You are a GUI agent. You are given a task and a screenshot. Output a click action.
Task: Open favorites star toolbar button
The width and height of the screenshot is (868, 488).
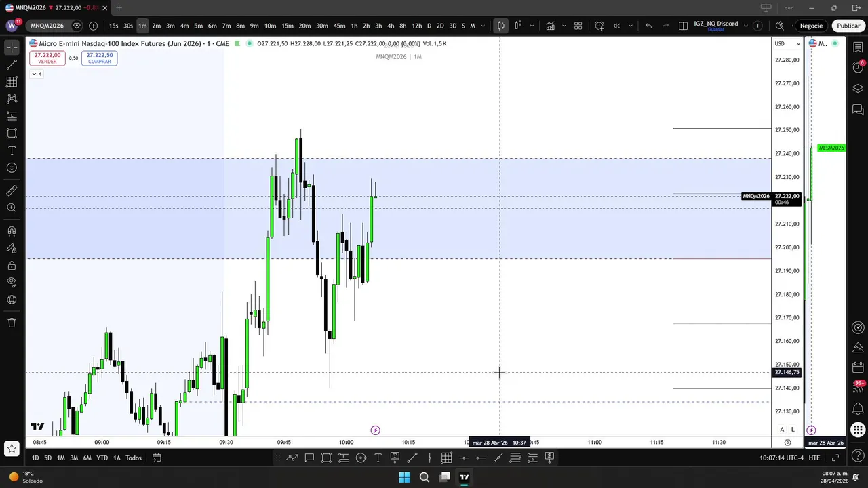12,448
